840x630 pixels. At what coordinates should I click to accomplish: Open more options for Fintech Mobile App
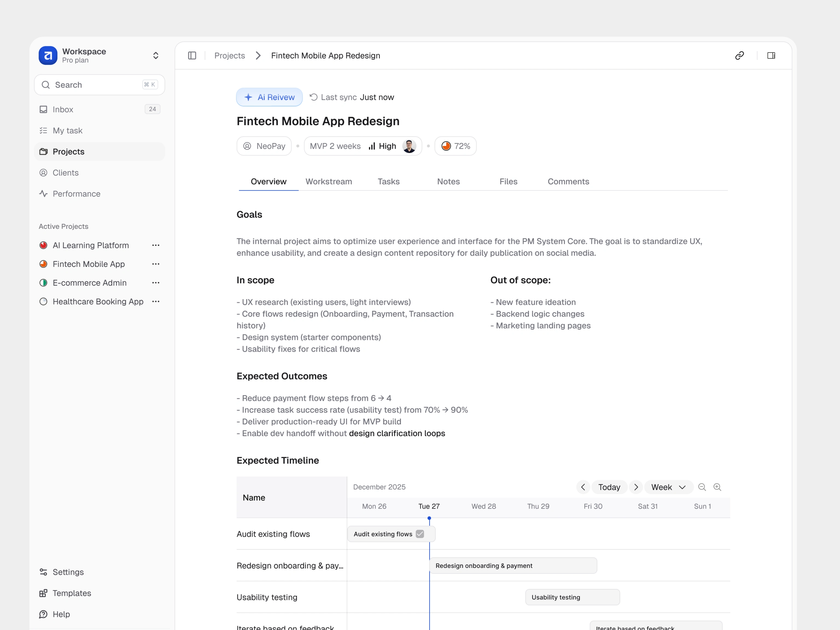point(156,264)
